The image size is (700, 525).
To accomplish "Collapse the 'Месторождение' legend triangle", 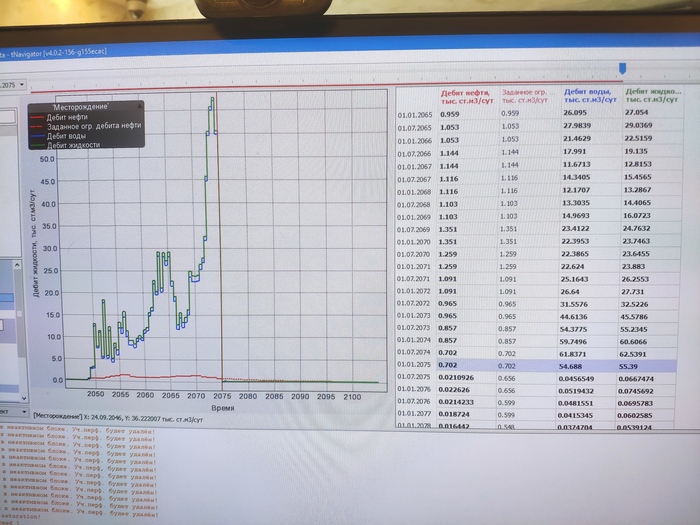I will [139, 106].
